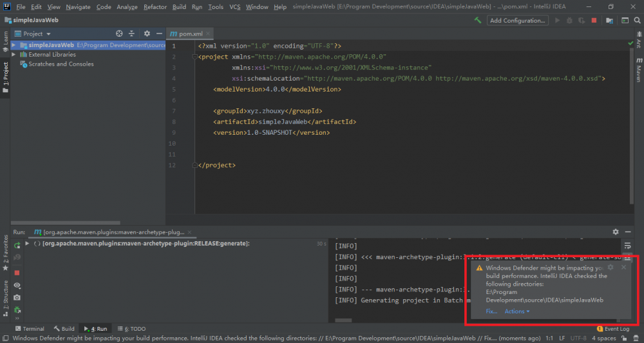Open the Ant side panel
Screen dimensions: 644x343
639,41
